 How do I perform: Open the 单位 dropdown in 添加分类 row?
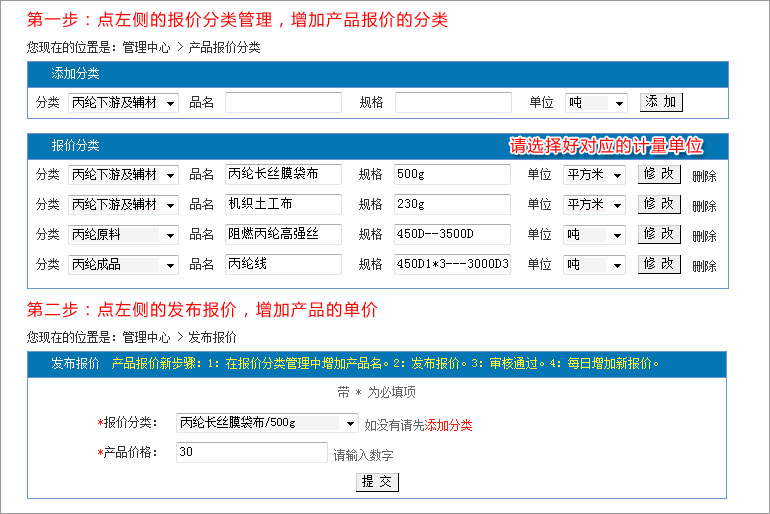coord(596,103)
